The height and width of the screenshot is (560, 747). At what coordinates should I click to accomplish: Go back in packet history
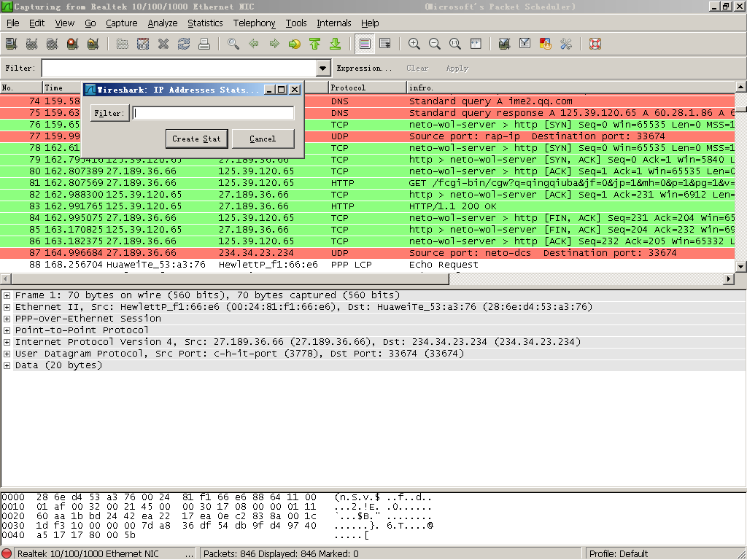[x=254, y=44]
